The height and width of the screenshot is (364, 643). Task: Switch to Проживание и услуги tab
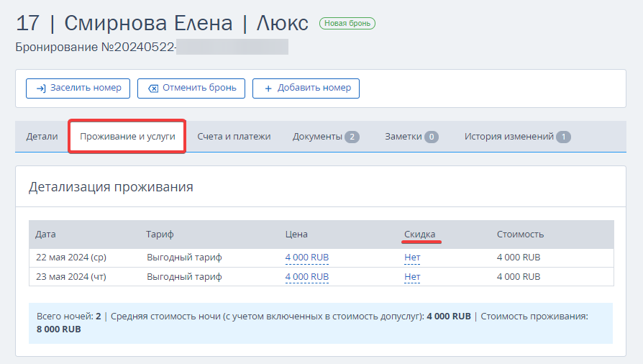[127, 137]
